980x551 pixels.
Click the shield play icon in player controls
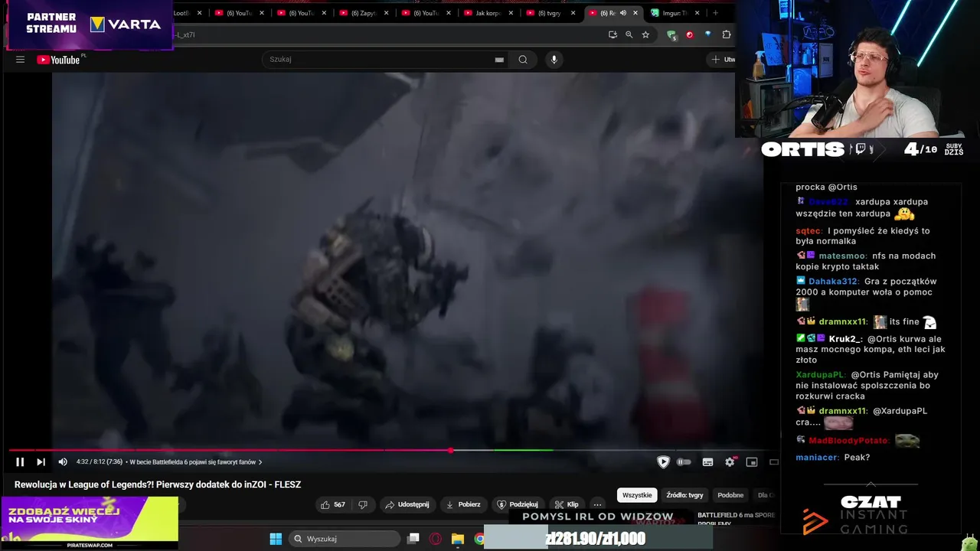[x=663, y=461]
